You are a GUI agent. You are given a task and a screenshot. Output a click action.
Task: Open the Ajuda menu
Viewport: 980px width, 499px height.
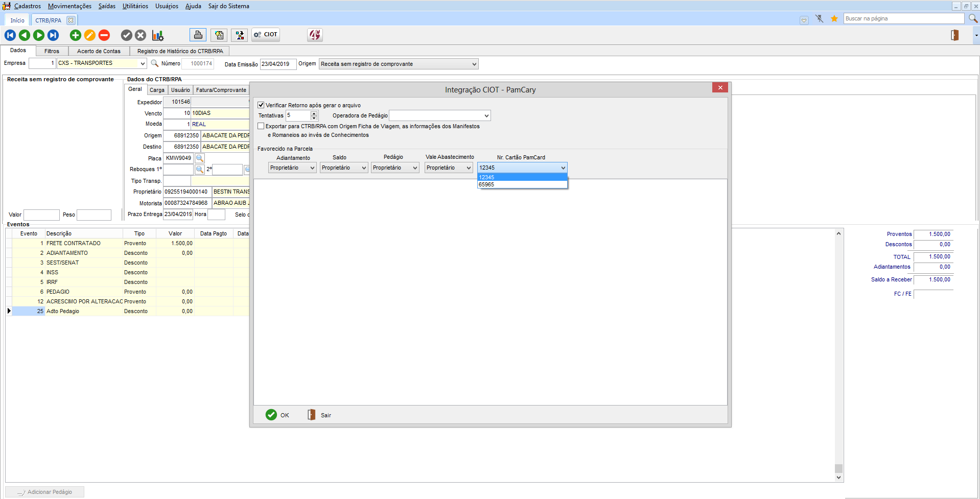tap(193, 6)
